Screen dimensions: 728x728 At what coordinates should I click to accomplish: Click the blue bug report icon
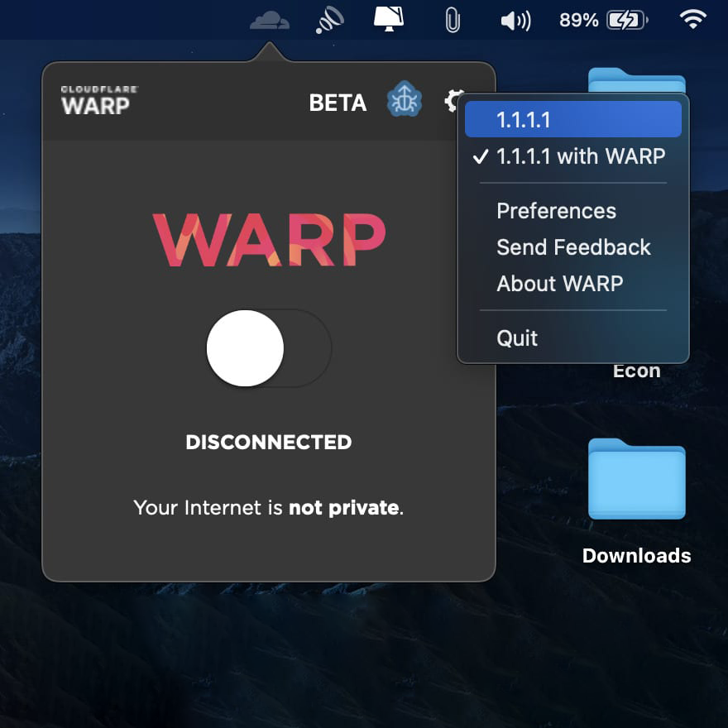pyautogui.click(x=404, y=99)
